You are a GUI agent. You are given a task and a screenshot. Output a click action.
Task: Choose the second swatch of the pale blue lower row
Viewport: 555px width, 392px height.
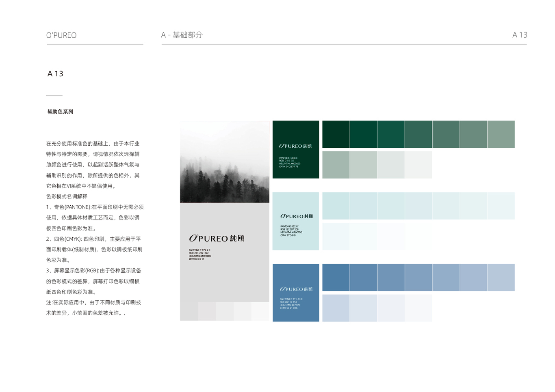pos(364,308)
